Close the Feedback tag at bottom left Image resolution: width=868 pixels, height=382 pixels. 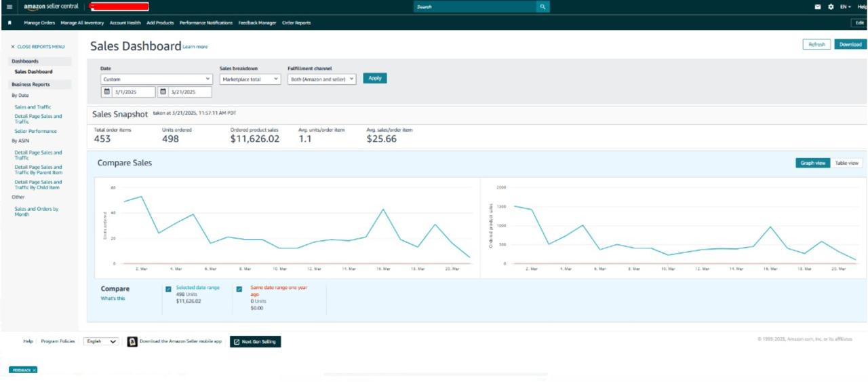click(35, 370)
